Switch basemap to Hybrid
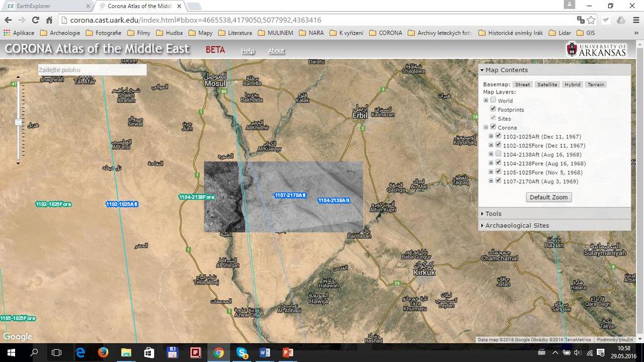 click(x=572, y=85)
